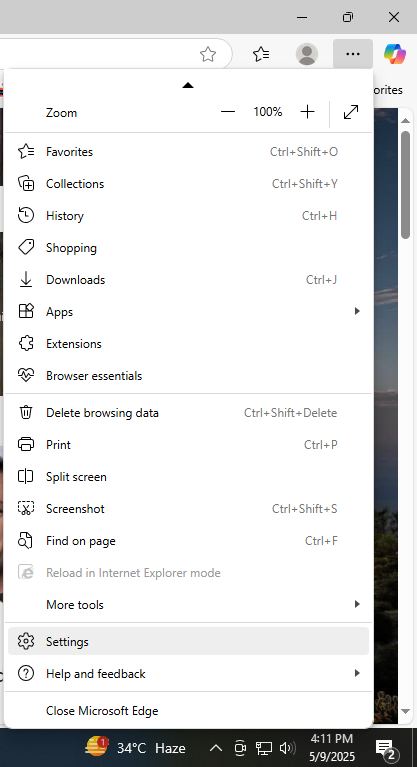Add this page to favorites star

(x=208, y=54)
